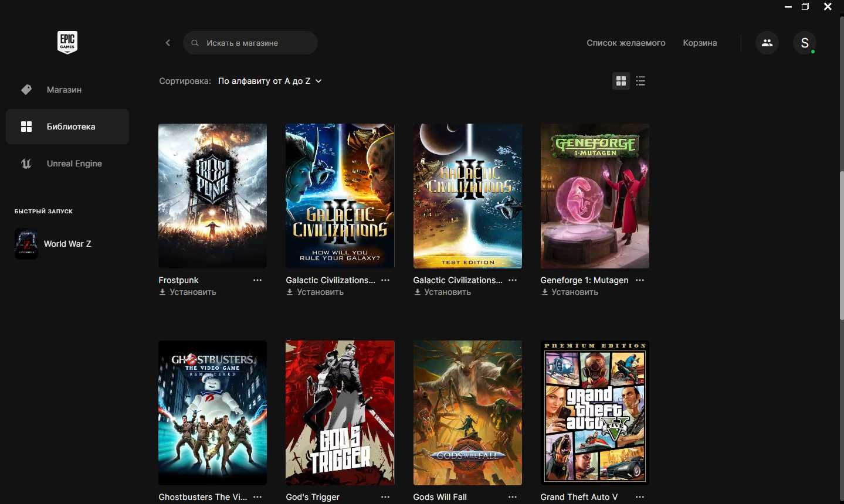Open the Galactic Civilizations II Test Edition cover
The height and width of the screenshot is (504, 844).
pos(467,196)
